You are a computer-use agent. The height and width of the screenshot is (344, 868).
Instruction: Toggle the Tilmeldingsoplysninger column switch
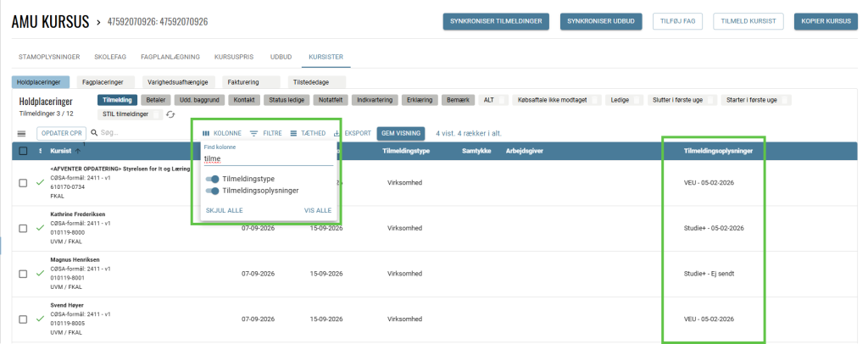click(x=213, y=191)
